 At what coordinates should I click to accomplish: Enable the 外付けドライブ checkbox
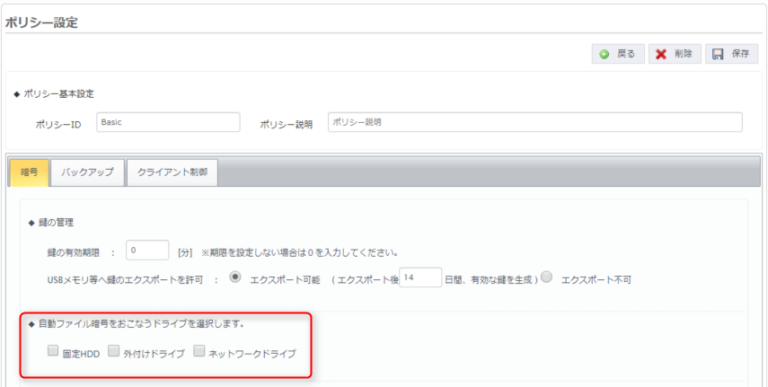[114, 351]
